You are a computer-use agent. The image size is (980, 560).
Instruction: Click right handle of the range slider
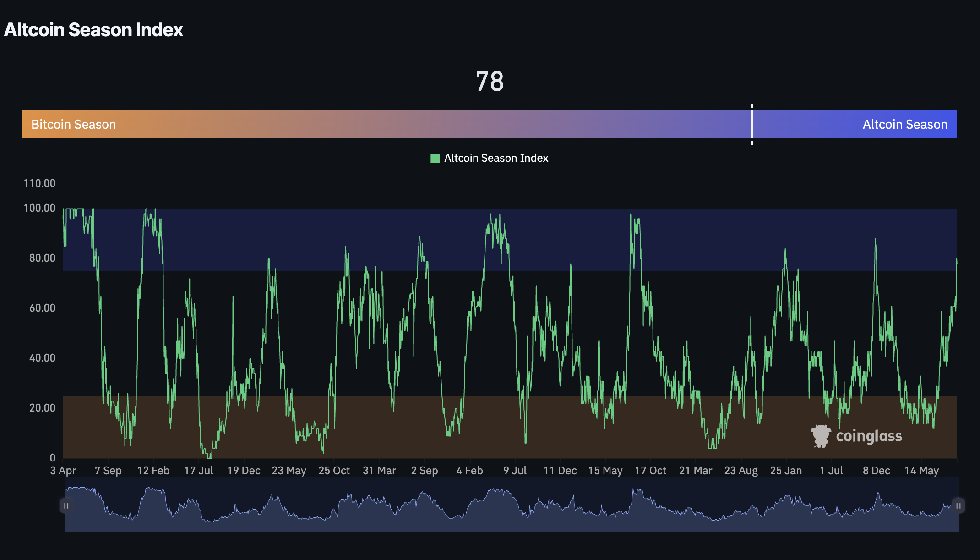click(958, 505)
